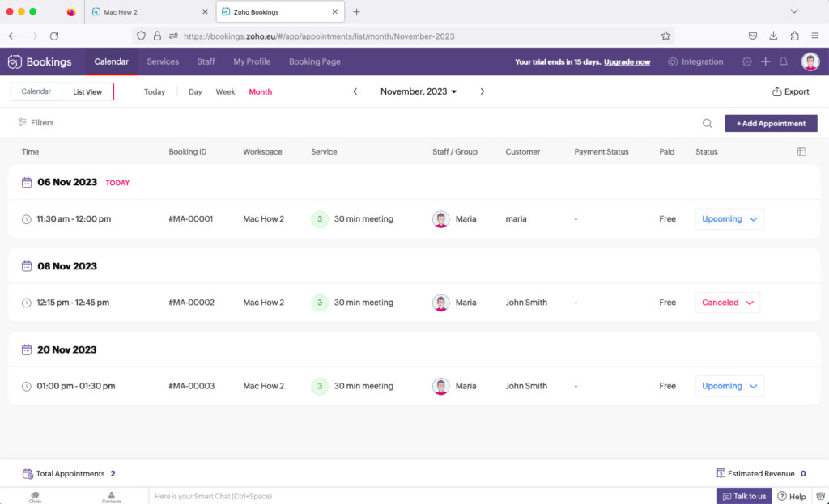This screenshot has height=504, width=829.
Task: Open the Services tab
Action: (x=163, y=62)
